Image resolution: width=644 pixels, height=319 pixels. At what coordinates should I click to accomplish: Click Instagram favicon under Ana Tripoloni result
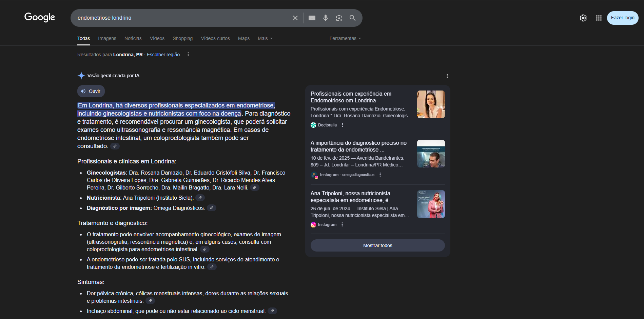(313, 225)
